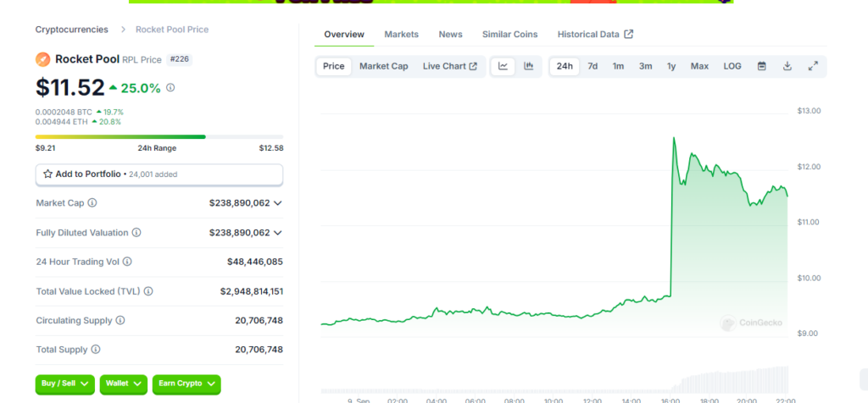868x403 pixels.
Task: Open Market Cap info tooltip icon
Action: tap(92, 203)
